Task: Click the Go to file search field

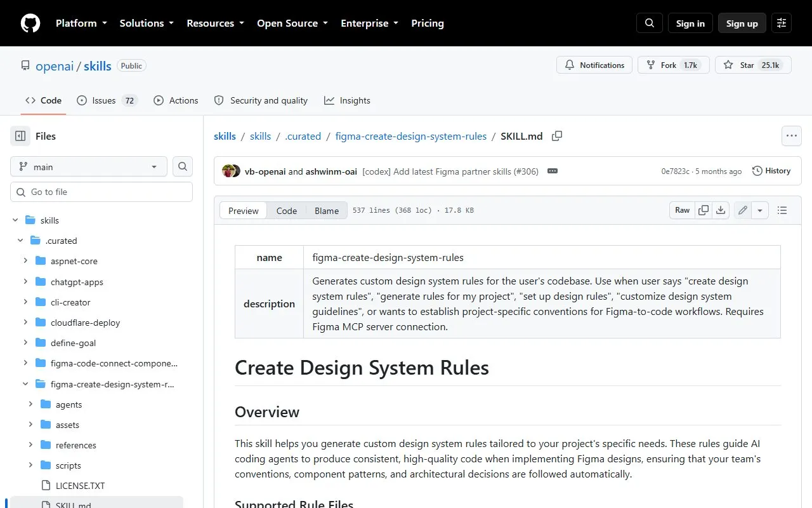Action: pos(101,192)
